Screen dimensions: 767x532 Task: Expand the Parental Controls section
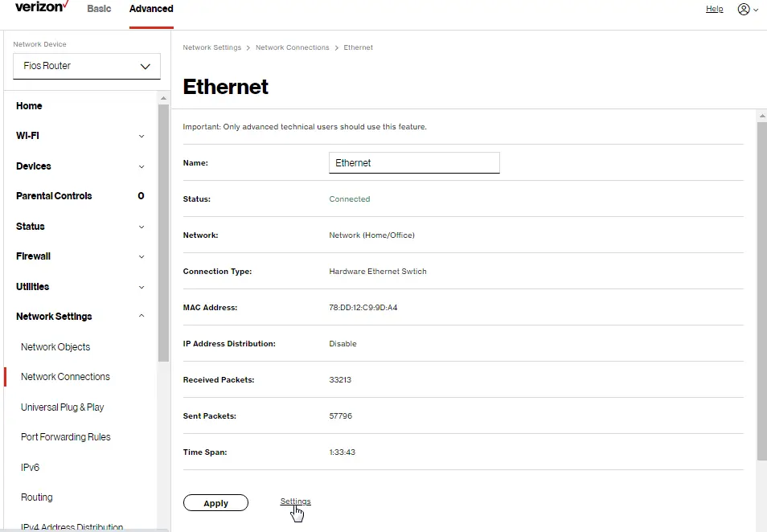tap(78, 196)
